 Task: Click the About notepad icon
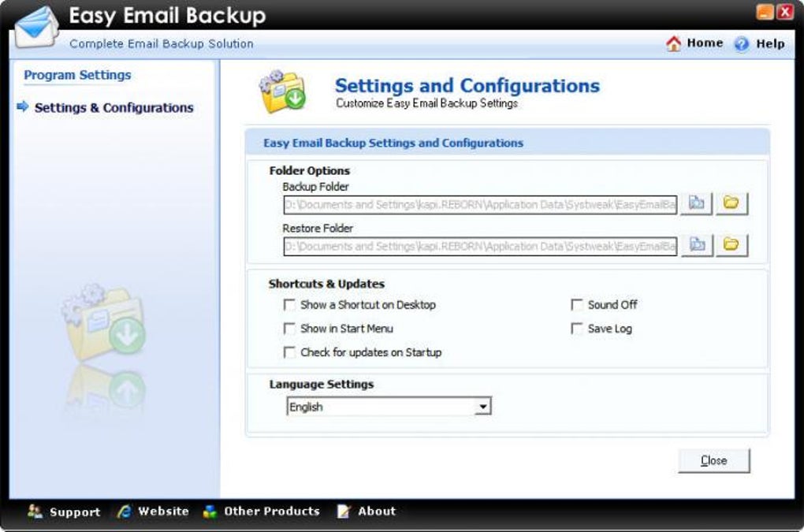[344, 512]
